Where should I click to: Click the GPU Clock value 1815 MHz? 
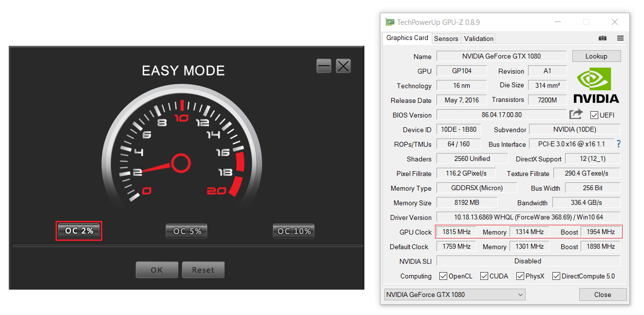[456, 232]
